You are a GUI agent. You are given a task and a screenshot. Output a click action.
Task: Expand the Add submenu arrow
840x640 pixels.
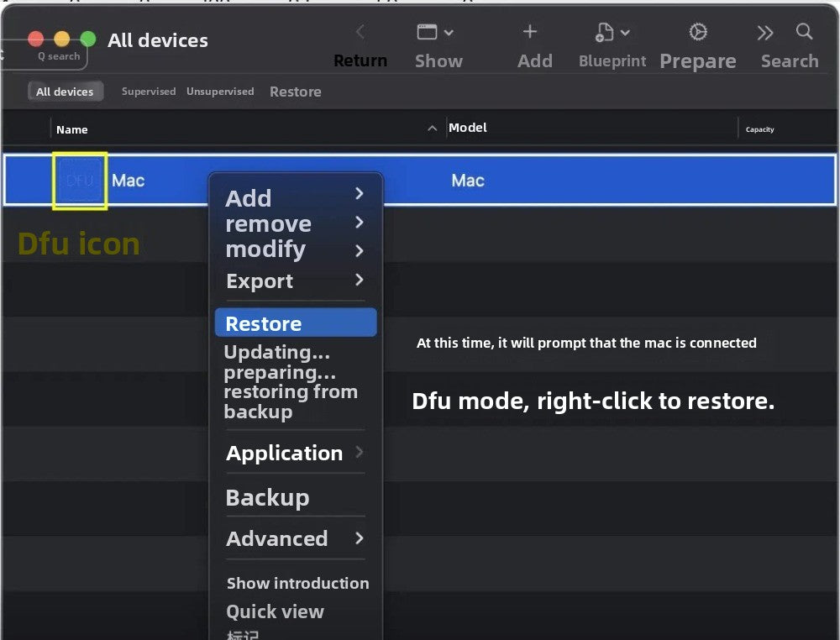click(x=360, y=193)
